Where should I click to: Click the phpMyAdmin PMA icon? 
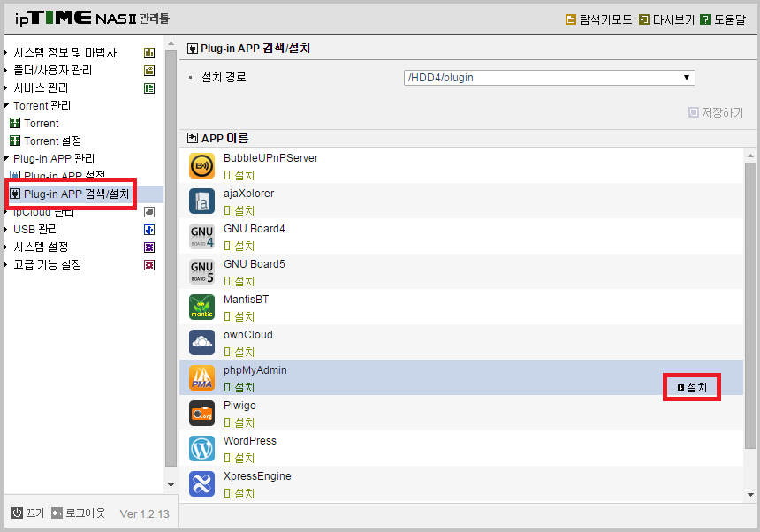(x=201, y=378)
